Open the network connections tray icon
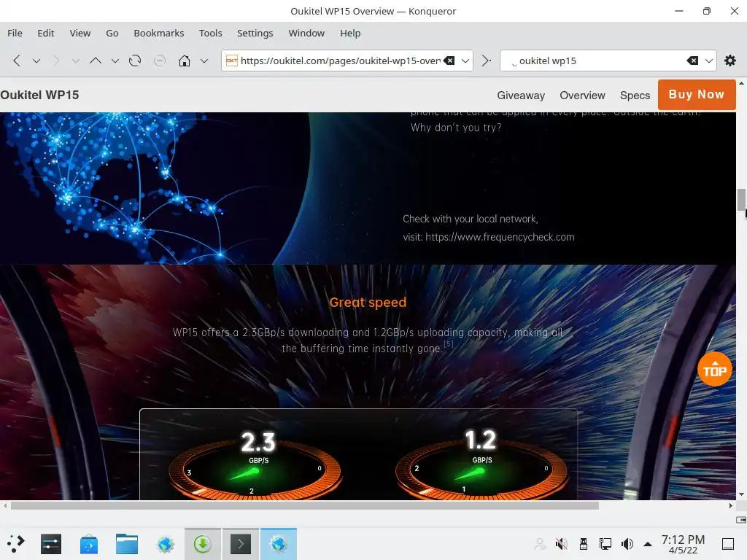 pos(605,544)
